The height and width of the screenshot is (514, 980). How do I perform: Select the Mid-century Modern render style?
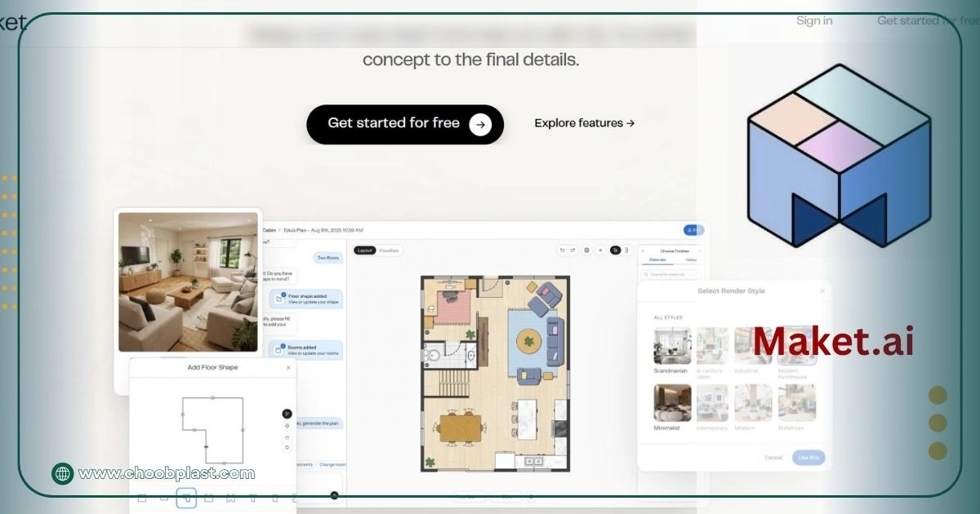click(712, 346)
